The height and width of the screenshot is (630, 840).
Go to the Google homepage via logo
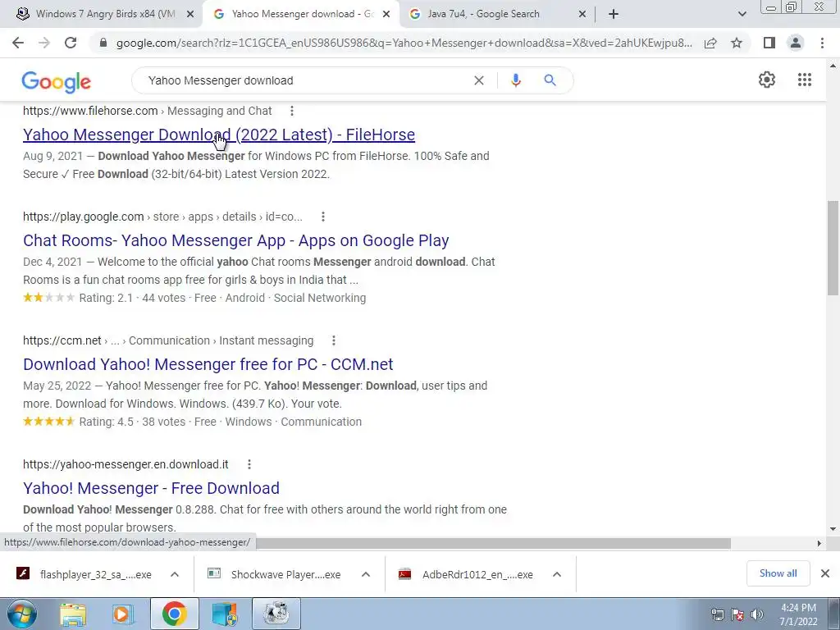pyautogui.click(x=57, y=81)
